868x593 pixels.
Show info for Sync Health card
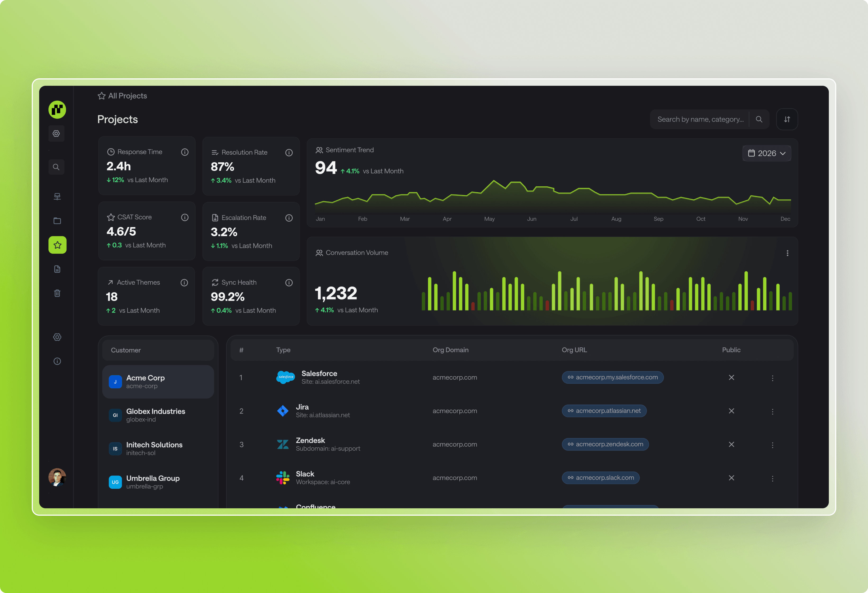coord(289,283)
